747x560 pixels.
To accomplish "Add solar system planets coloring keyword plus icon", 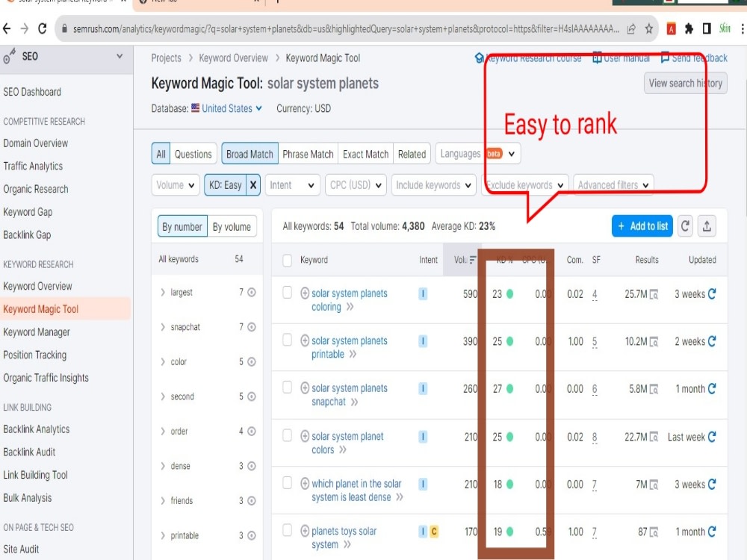I will (305, 293).
